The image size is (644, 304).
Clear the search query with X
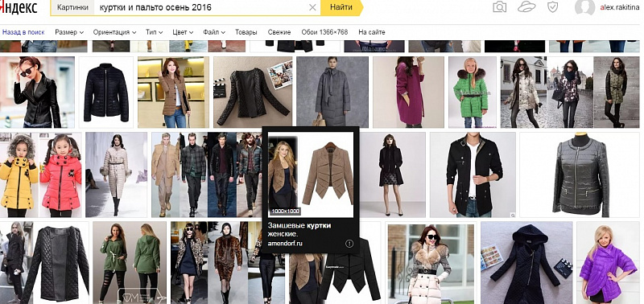[312, 7]
